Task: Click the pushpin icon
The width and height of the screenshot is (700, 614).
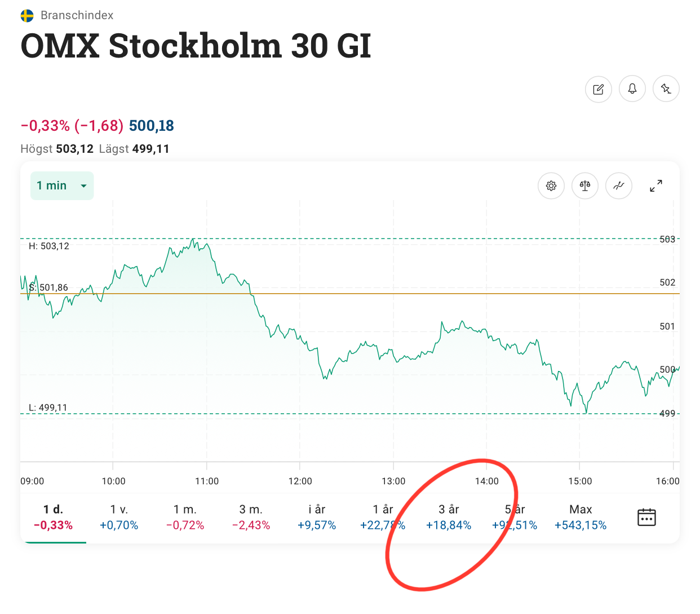Action: 666,89
